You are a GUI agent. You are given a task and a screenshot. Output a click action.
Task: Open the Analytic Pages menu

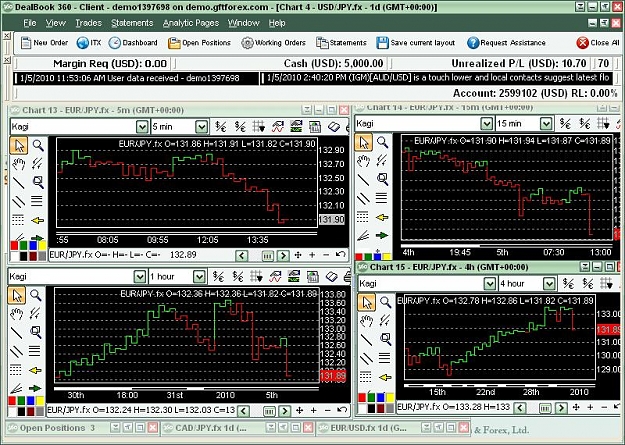[x=191, y=24]
